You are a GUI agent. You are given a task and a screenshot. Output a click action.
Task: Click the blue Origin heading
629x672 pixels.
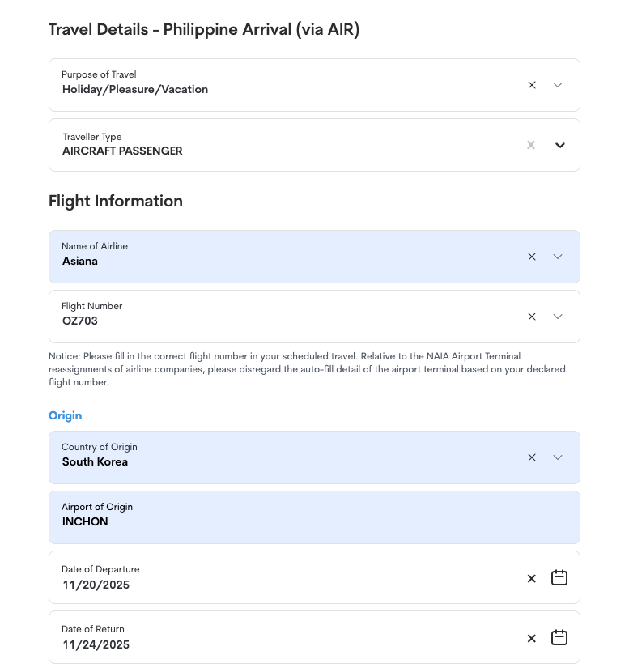click(x=65, y=415)
